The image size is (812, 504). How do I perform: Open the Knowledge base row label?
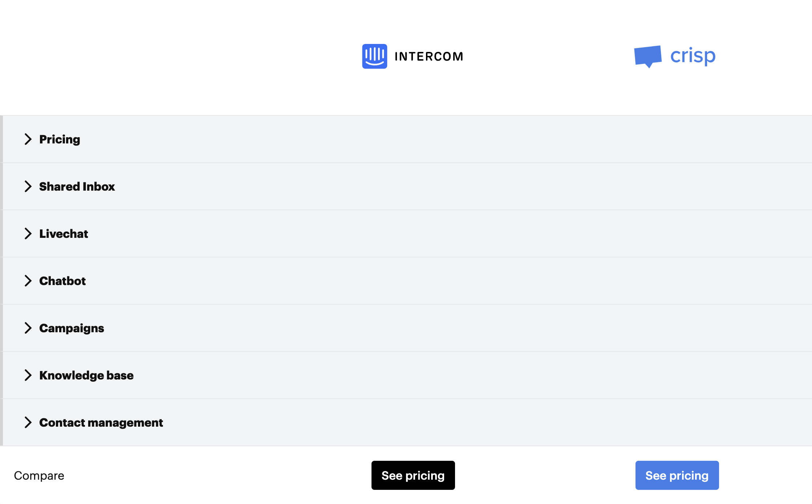(86, 375)
